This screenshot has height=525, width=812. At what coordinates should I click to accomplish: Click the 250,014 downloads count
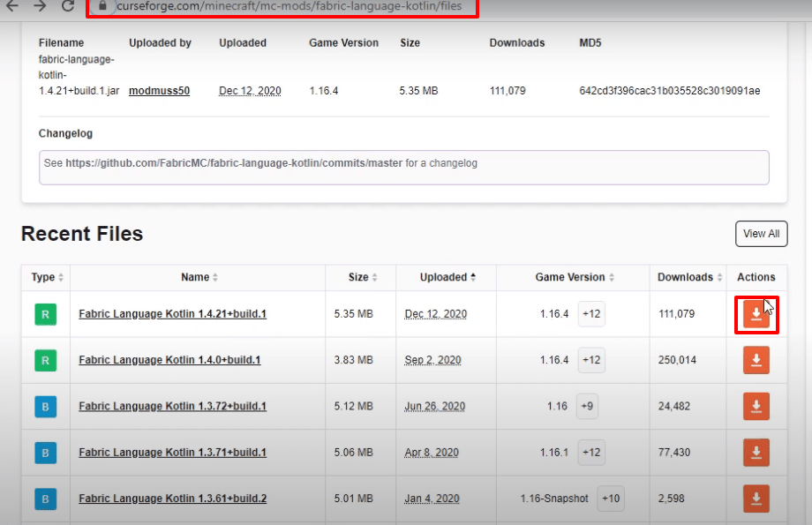tap(677, 360)
